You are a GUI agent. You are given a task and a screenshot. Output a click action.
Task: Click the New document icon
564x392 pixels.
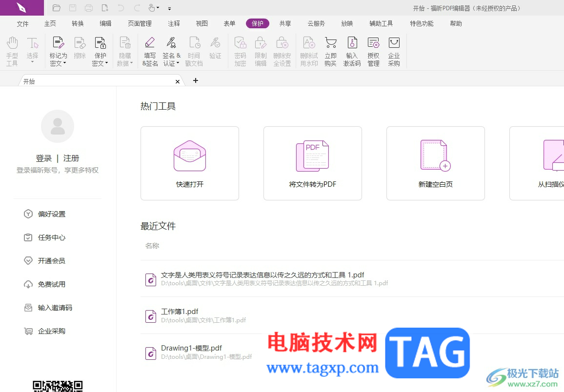(x=105, y=8)
